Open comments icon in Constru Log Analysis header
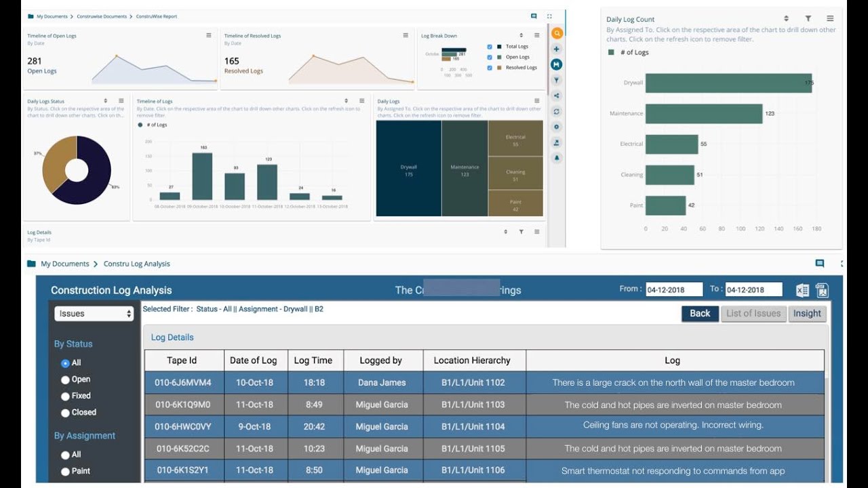 (820, 264)
